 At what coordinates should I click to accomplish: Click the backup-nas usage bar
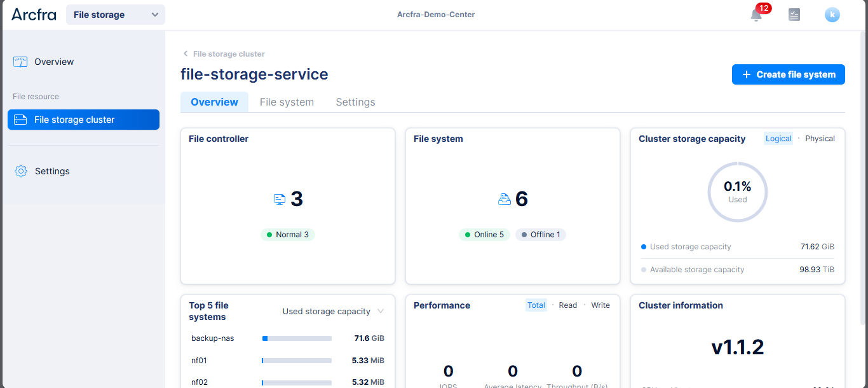[x=297, y=338]
